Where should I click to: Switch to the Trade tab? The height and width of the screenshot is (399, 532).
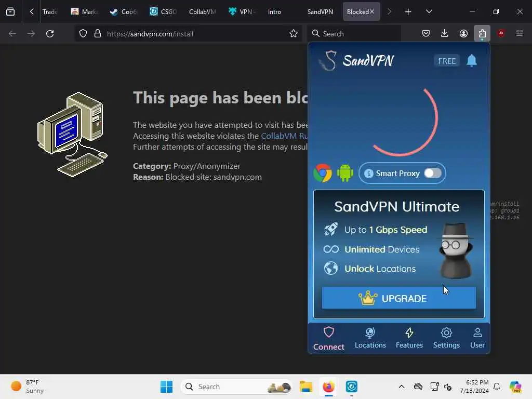49,11
